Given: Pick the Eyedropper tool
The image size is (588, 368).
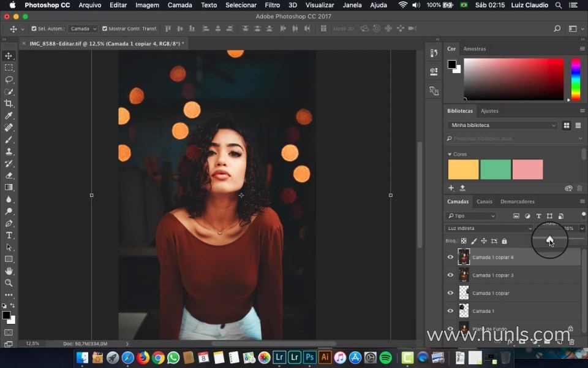Looking at the screenshot, I should click(x=9, y=115).
